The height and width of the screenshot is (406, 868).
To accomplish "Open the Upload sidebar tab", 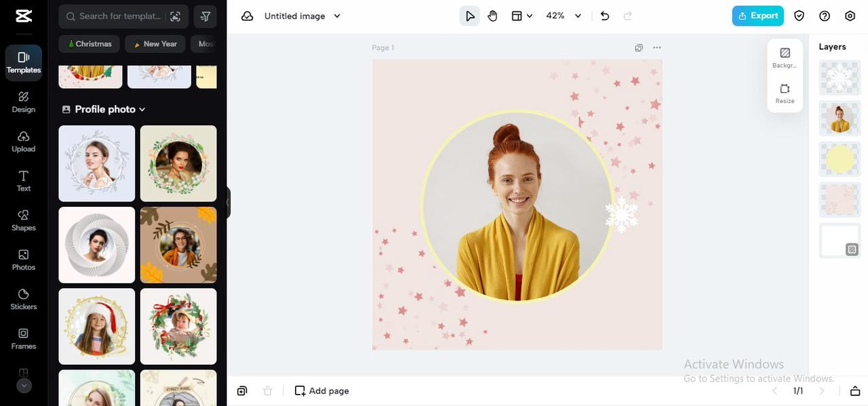I will pos(24,142).
